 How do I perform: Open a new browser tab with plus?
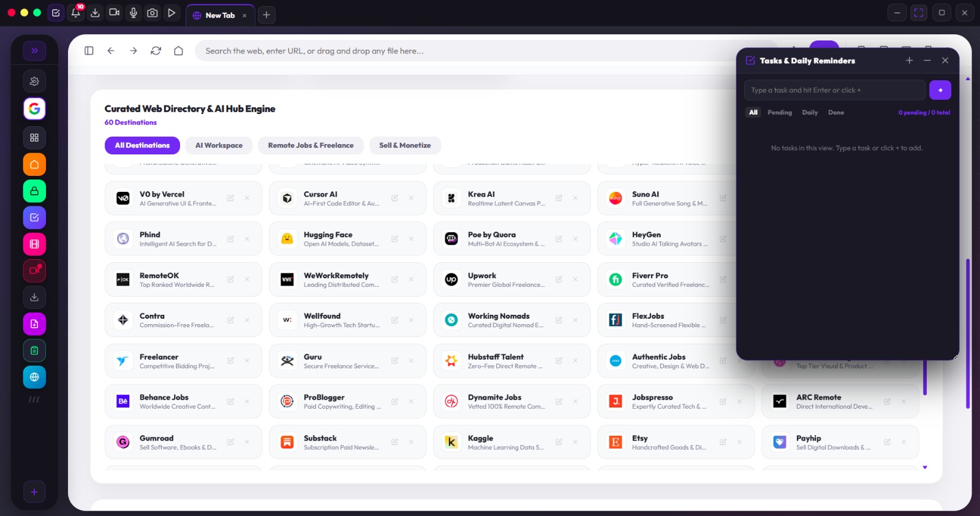tap(266, 15)
